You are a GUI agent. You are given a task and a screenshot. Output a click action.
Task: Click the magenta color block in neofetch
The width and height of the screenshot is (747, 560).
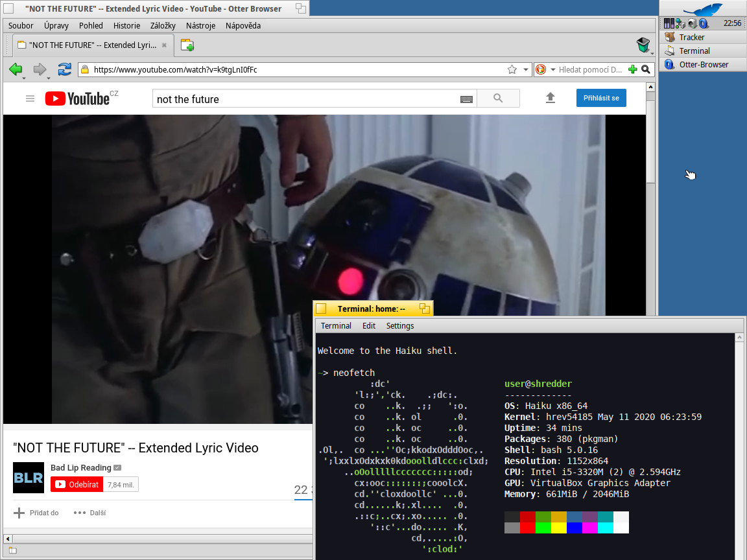[590, 528]
